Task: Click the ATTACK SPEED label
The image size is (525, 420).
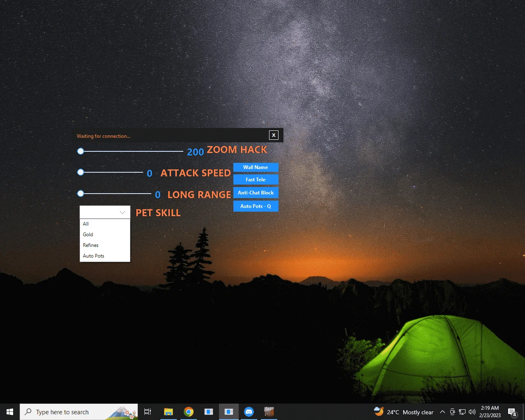Action: pyautogui.click(x=196, y=173)
